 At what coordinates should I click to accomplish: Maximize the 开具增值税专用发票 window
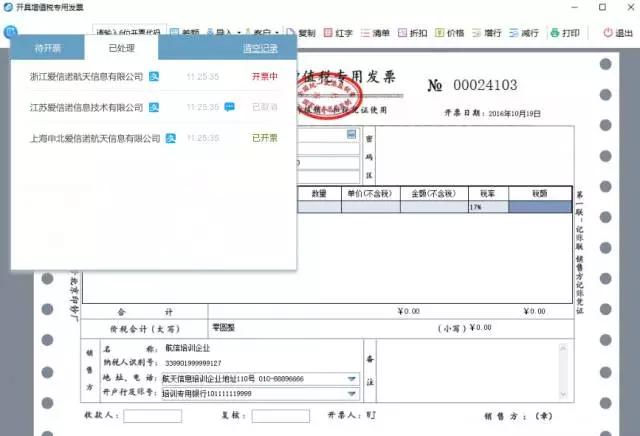click(x=602, y=7)
